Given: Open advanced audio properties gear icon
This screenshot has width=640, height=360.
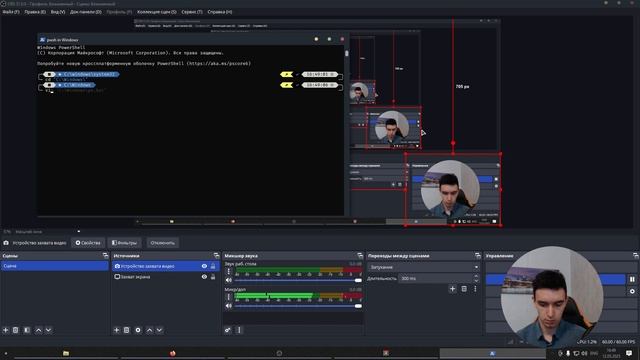Looking at the screenshot, I should [x=228, y=330].
